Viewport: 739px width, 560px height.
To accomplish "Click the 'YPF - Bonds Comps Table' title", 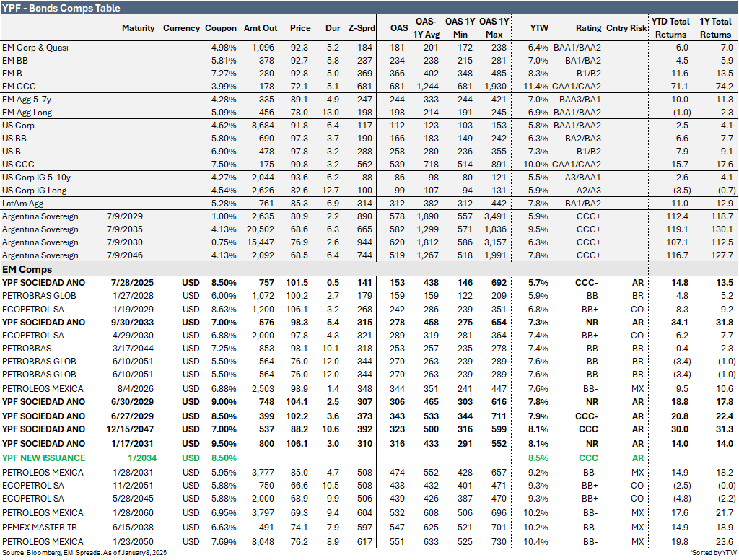I will pos(61,8).
